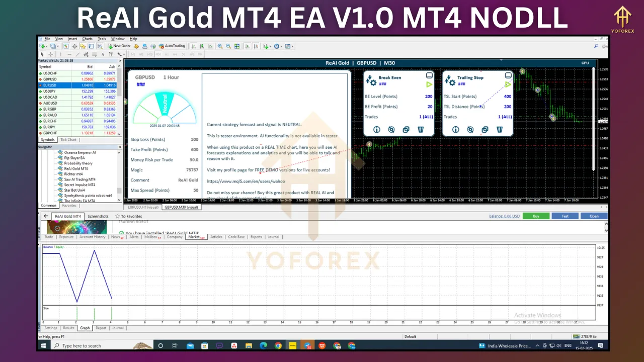Select ReAI Gold MT4 in Navigator
644x362 pixels.
coord(76,168)
